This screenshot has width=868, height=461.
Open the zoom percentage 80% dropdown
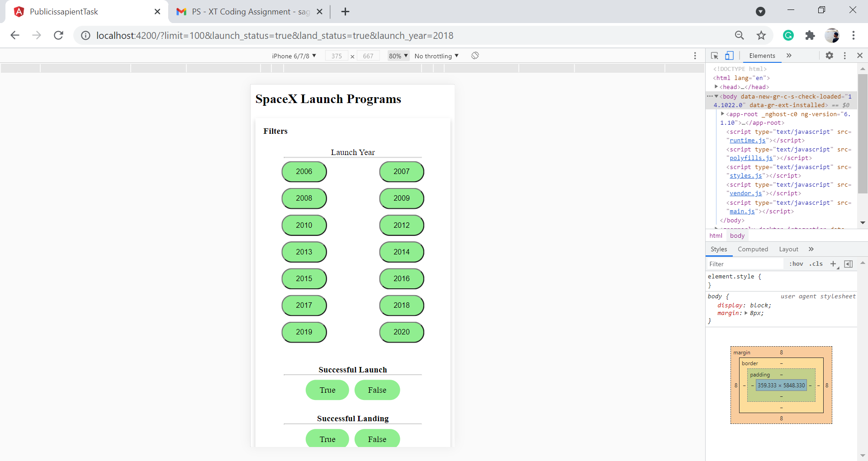397,56
